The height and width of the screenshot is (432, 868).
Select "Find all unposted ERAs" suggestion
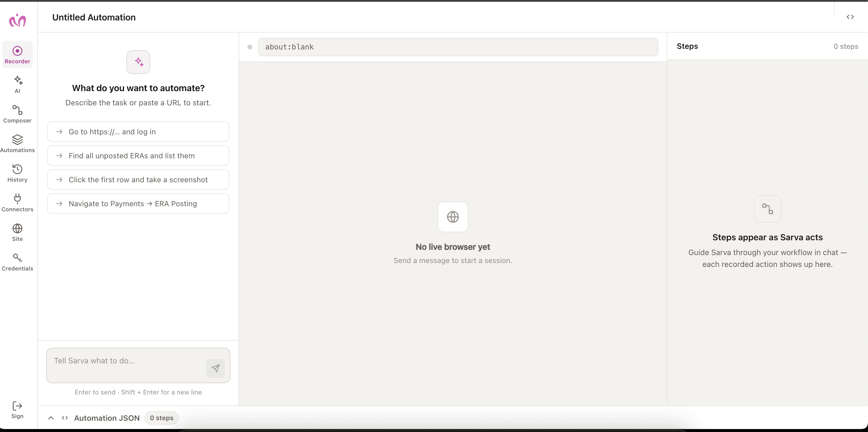pos(138,156)
